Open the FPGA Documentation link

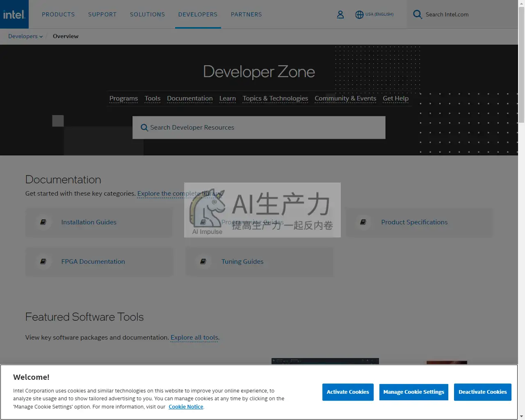(x=93, y=261)
